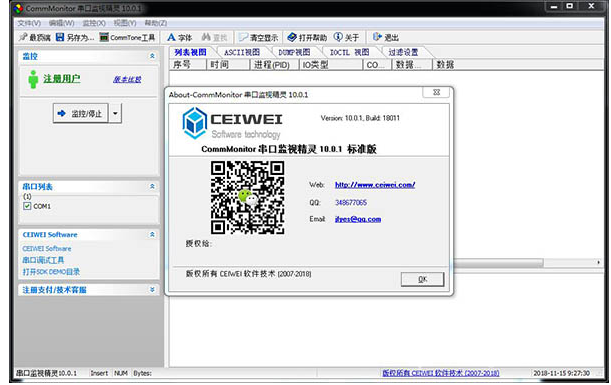Image resolution: width=611 pixels, height=385 pixels.
Task: Click the 序号 column header
Action: (x=188, y=65)
